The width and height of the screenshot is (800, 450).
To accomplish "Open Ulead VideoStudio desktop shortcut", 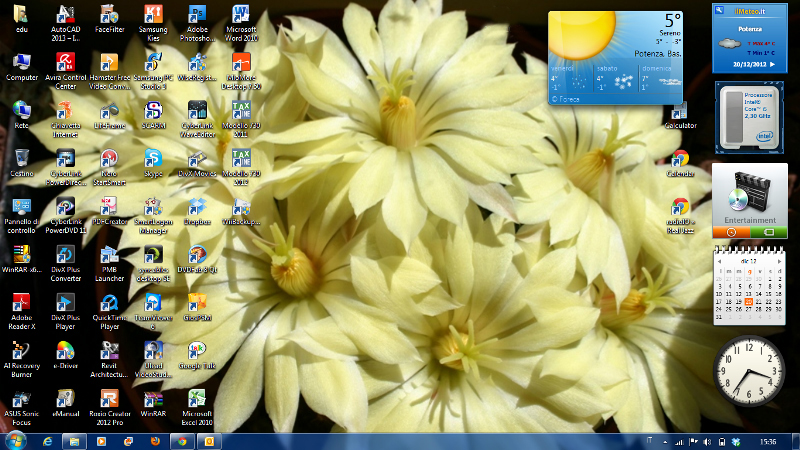I will [153, 359].
